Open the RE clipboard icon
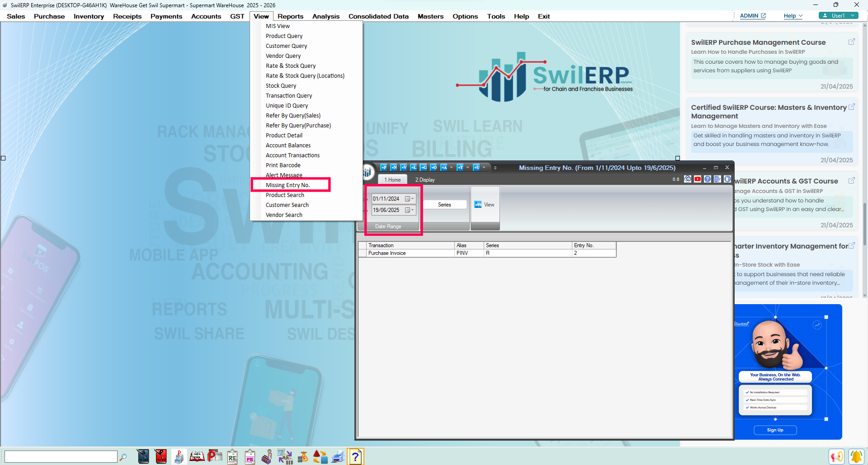This screenshot has width=868, height=465. pyautogui.click(x=232, y=456)
